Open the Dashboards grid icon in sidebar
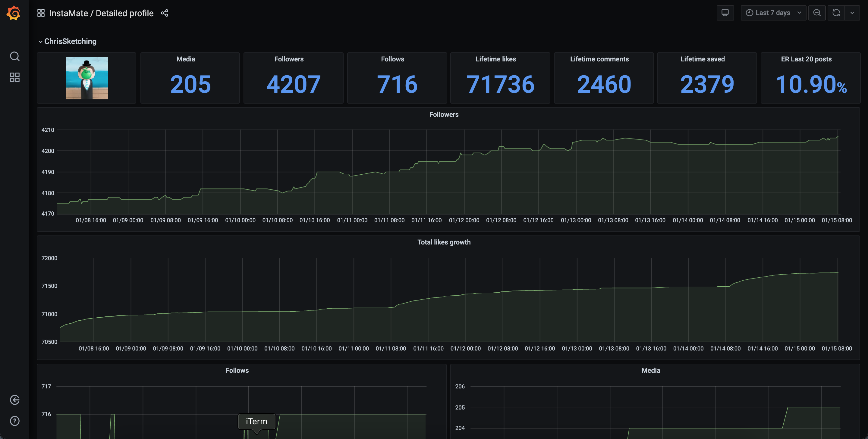The width and height of the screenshot is (868, 439). (x=14, y=77)
